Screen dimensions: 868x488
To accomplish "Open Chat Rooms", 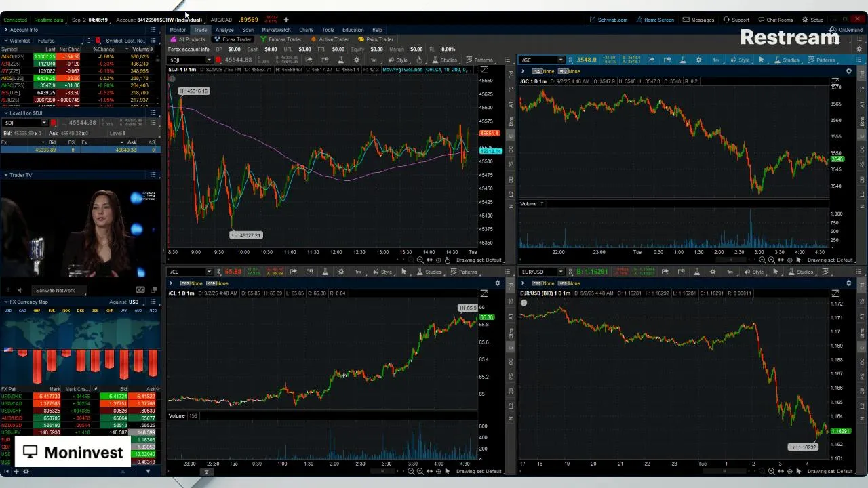I will pyautogui.click(x=775, y=20).
